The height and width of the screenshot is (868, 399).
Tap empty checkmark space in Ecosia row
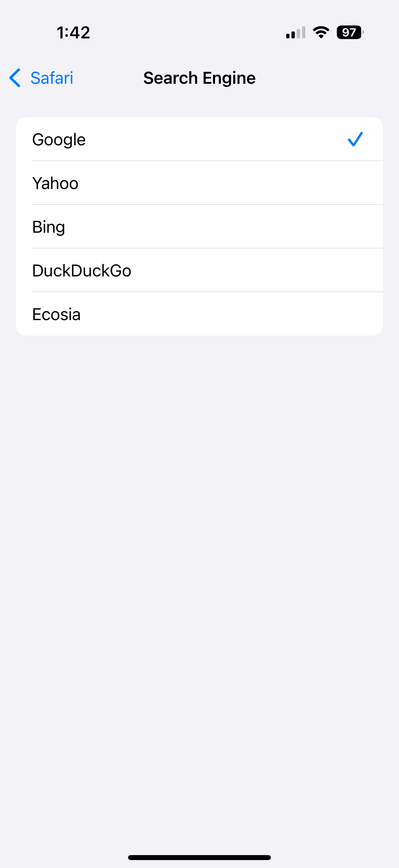click(x=355, y=314)
